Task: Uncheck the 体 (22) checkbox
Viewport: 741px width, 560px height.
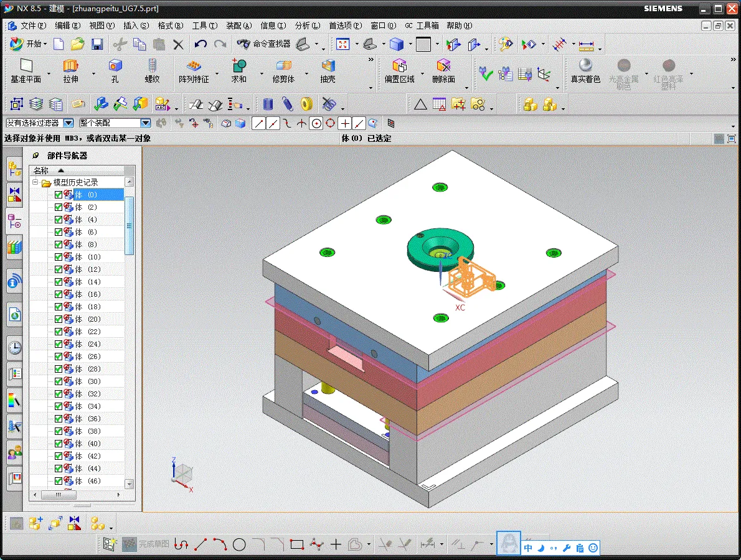Action: click(x=59, y=332)
